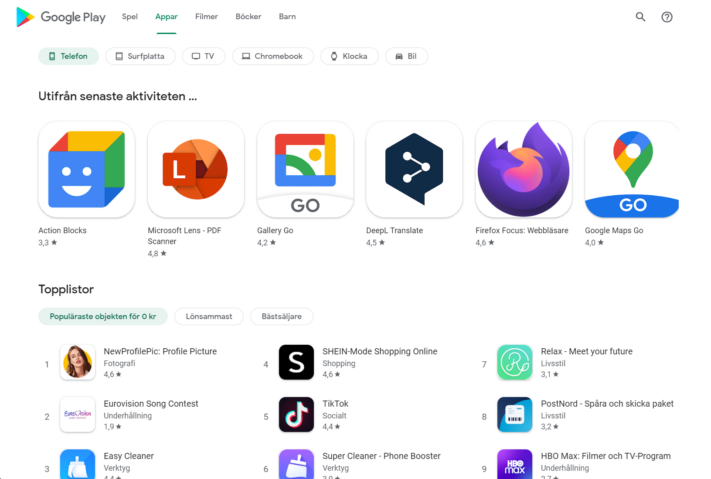The image size is (711, 479).
Task: Click the Easy Cleaner title
Action: tap(129, 456)
